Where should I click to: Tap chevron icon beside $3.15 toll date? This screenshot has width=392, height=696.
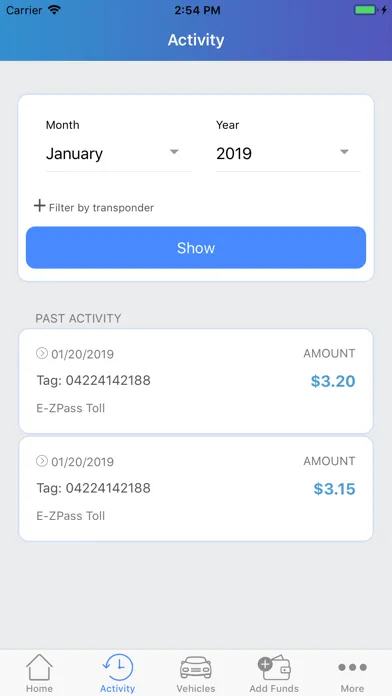pos(42,461)
